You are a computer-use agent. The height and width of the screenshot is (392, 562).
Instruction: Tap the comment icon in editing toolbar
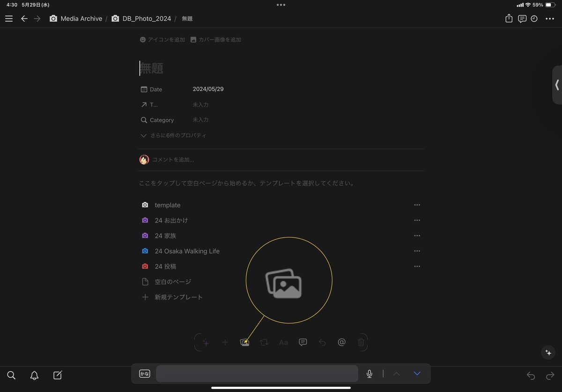tap(303, 342)
